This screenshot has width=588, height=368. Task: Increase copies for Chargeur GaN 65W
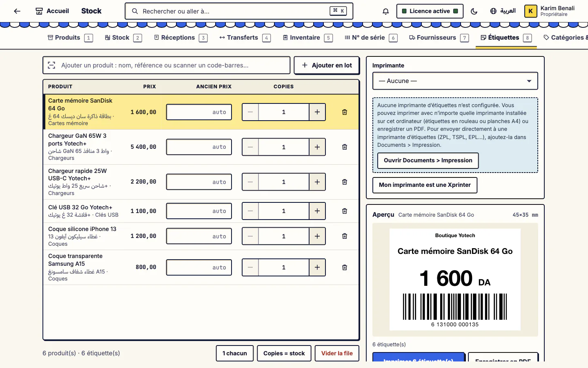point(317,147)
